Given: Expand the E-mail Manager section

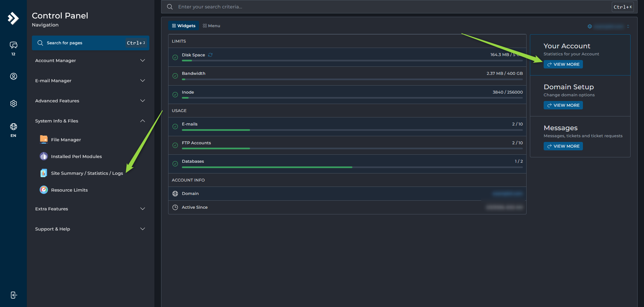Looking at the screenshot, I should [x=91, y=81].
